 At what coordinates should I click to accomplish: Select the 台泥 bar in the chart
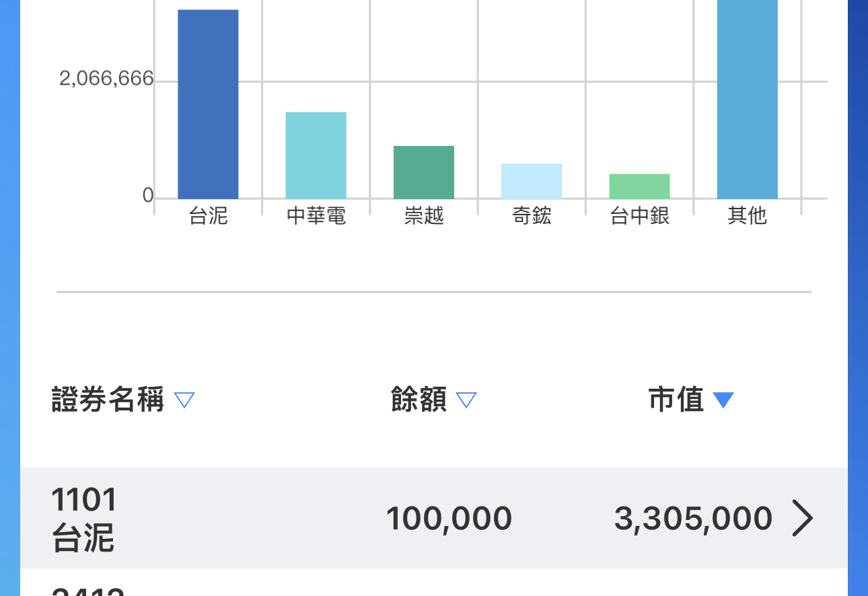tap(208, 104)
